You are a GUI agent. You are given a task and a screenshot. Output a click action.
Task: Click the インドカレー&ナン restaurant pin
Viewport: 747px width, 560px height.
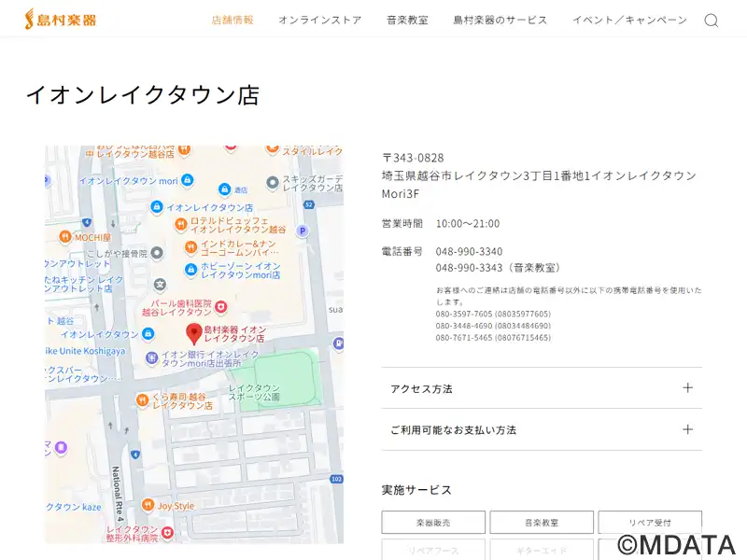point(190,247)
